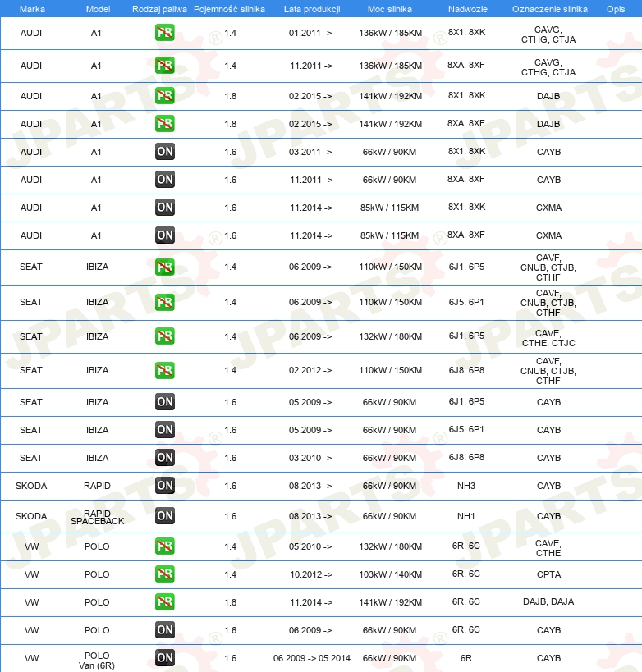The image size is (642, 672).
Task: Click engine code cell DAJB, DAJA
Action: pos(548,601)
